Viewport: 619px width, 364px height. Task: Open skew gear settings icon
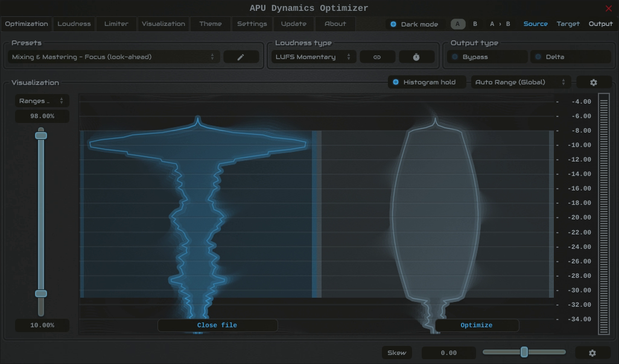pyautogui.click(x=592, y=353)
